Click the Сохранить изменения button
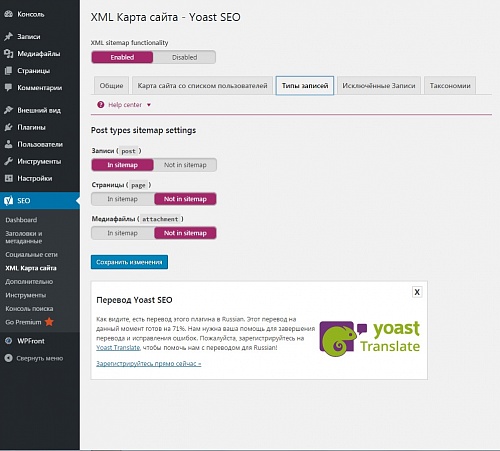The width and height of the screenshot is (500, 451). coord(129,262)
